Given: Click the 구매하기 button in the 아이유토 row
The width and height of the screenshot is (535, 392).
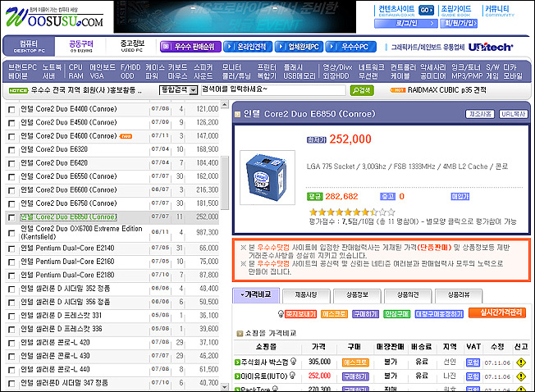Looking at the screenshot, I should (355, 376).
